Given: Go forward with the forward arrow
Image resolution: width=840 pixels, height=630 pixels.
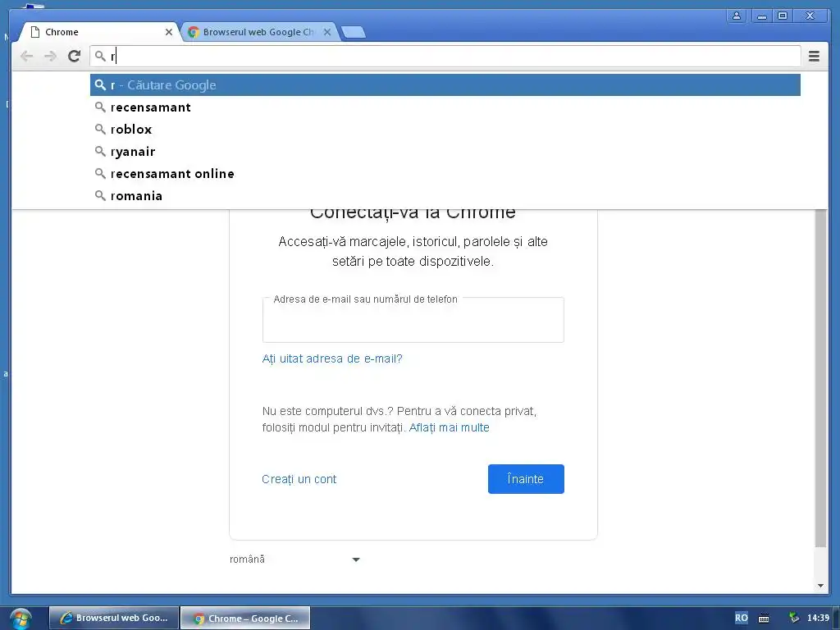Looking at the screenshot, I should coord(50,56).
